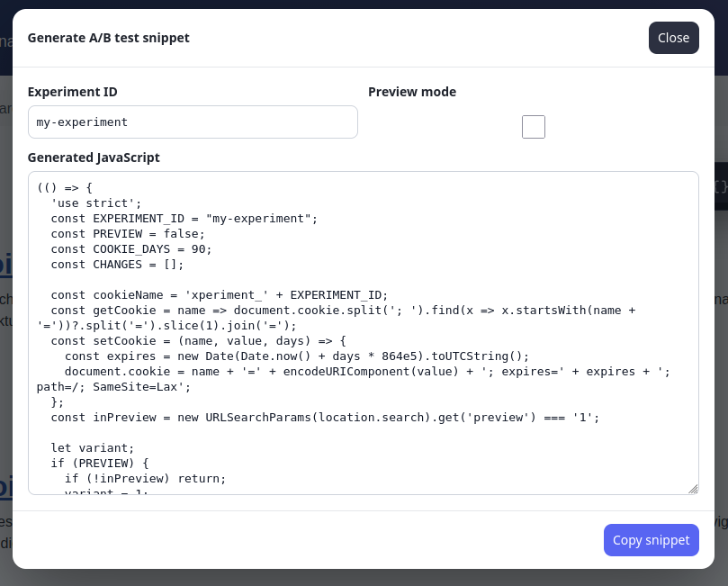Click the Preview mode label
The height and width of the screenshot is (586, 728).
412,92
